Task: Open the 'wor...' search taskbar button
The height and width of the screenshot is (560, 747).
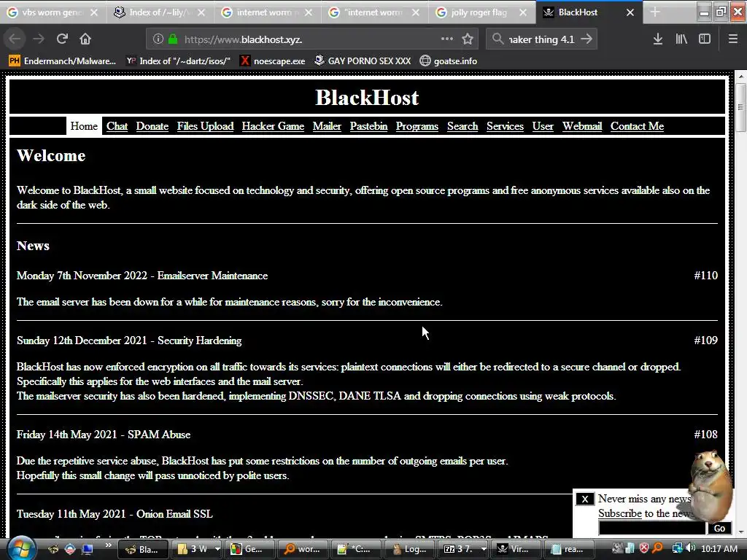Action: [303, 549]
